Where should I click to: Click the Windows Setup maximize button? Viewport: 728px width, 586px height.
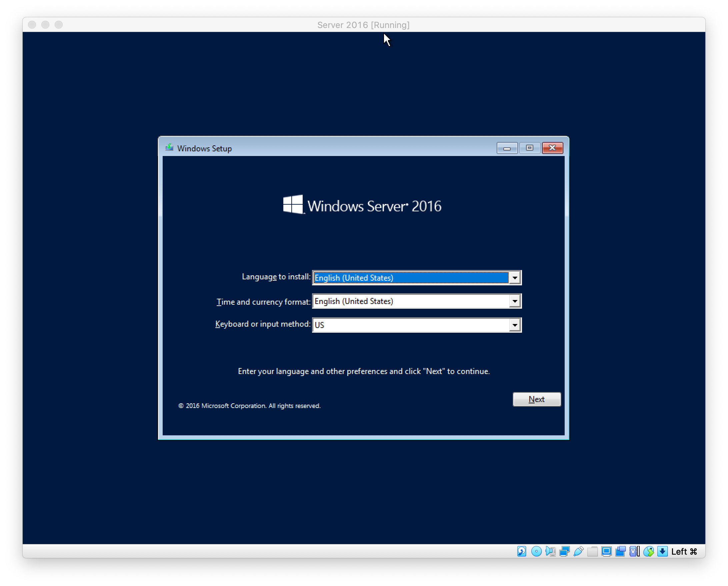[x=528, y=148]
